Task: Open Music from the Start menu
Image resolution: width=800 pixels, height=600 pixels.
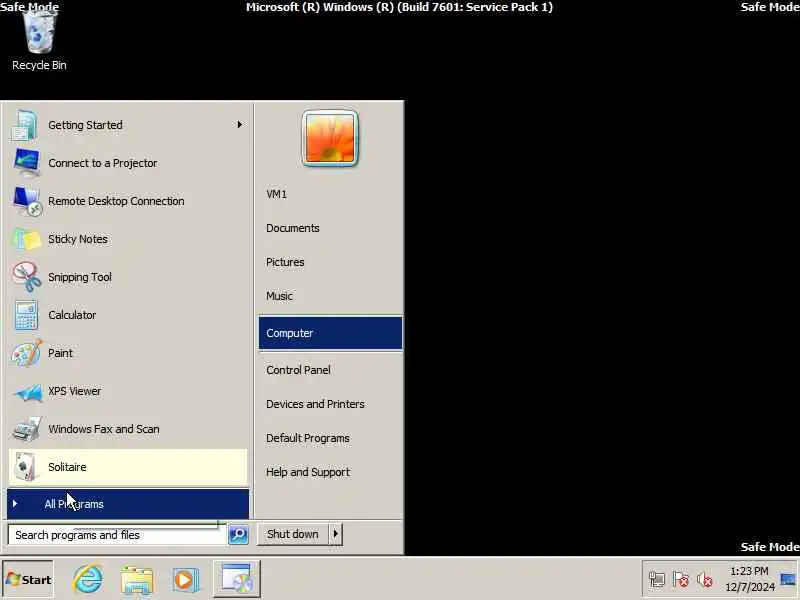Action: [279, 296]
